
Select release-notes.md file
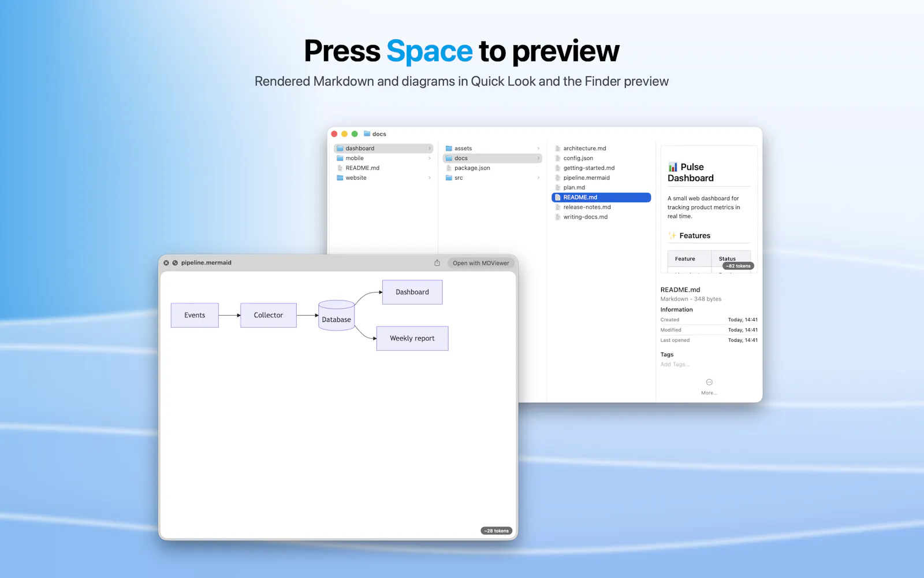coord(601,208)
